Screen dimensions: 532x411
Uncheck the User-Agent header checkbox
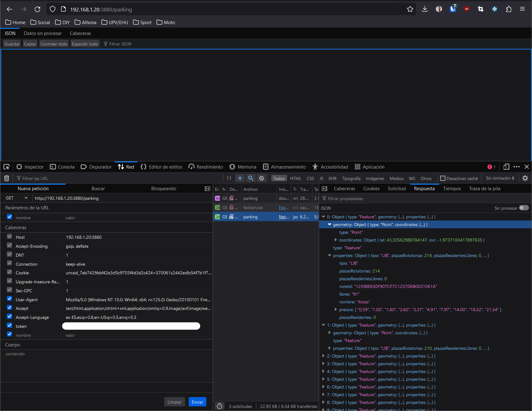coord(10,299)
